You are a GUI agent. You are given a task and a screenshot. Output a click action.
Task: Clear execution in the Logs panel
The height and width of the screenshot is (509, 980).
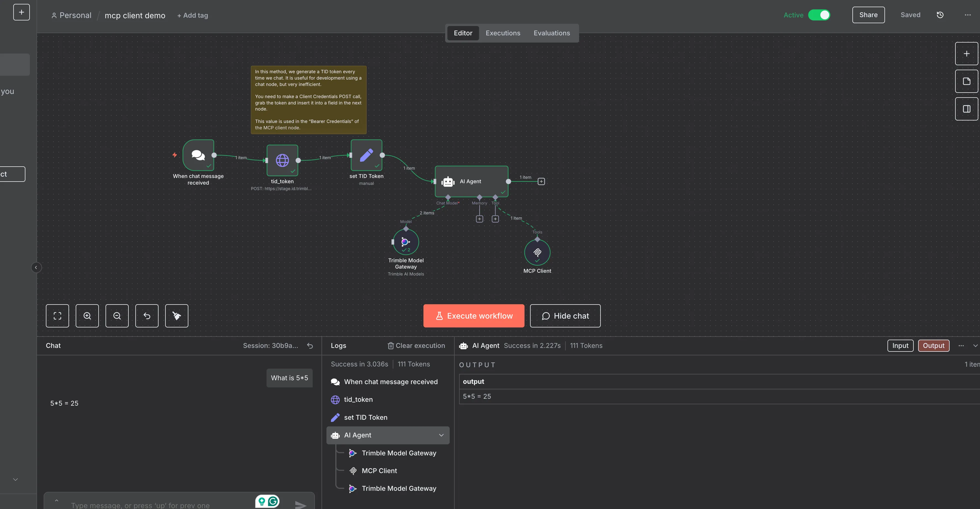click(x=416, y=346)
